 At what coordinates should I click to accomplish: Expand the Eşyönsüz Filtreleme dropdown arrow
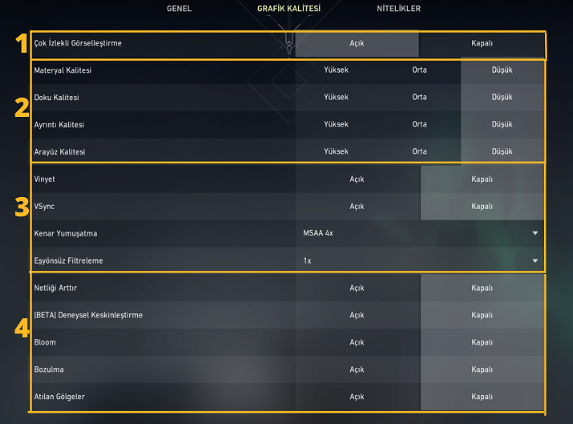coord(535,261)
